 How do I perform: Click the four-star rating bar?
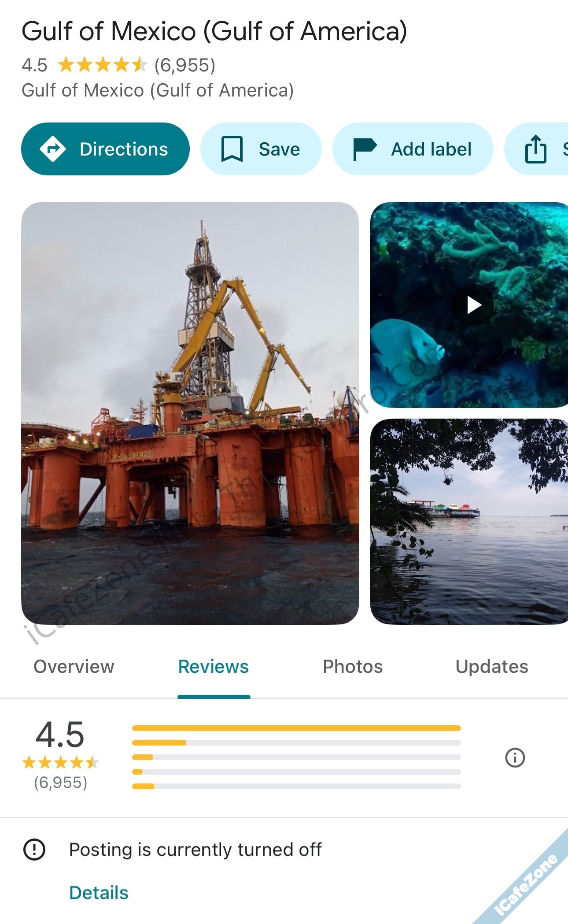(296, 743)
